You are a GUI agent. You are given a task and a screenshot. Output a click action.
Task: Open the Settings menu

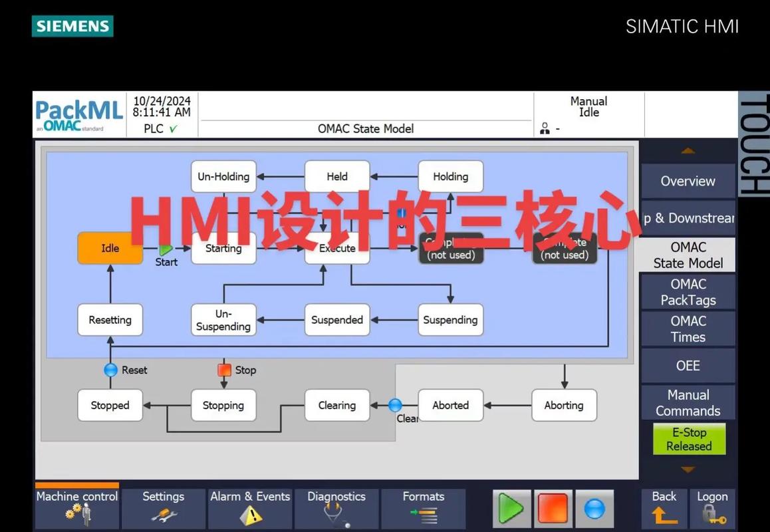tap(164, 508)
